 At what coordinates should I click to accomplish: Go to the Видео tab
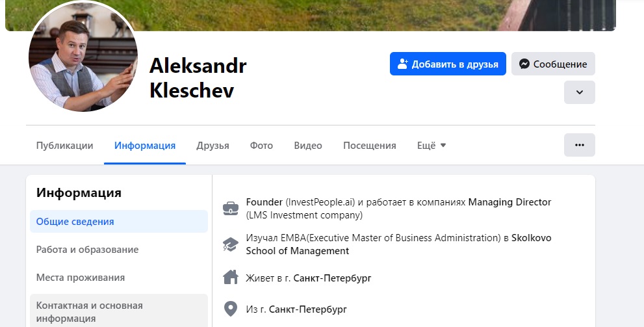pyautogui.click(x=308, y=146)
